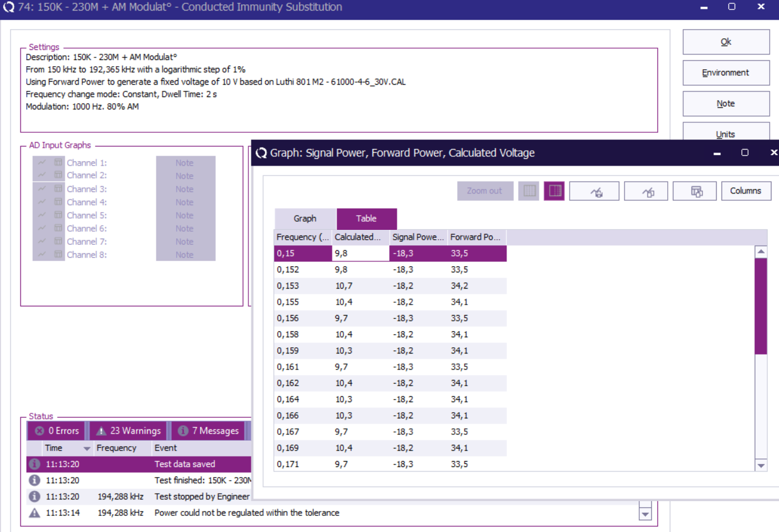Open the graph icon for Channel 6
The height and width of the screenshot is (532, 779).
pyautogui.click(x=41, y=228)
